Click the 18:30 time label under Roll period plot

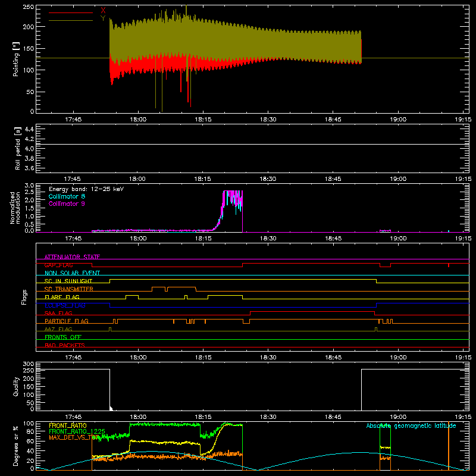268,179
